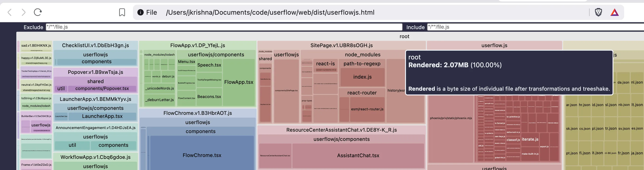
Task: Select the SitePage.v1.UBR8sOGH.js header
Action: [341, 45]
